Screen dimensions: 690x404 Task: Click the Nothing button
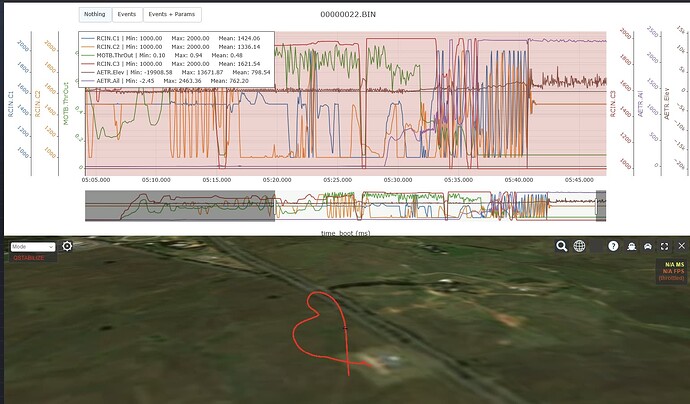(x=94, y=15)
